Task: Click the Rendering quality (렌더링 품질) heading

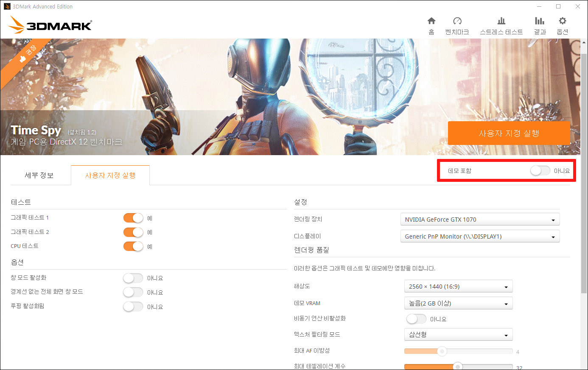Action: pos(311,250)
